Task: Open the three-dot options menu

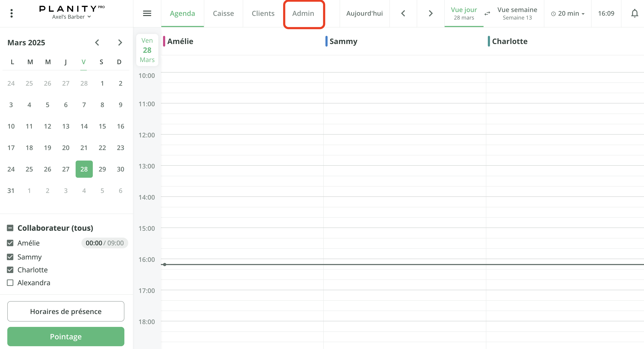Action: 12,13
